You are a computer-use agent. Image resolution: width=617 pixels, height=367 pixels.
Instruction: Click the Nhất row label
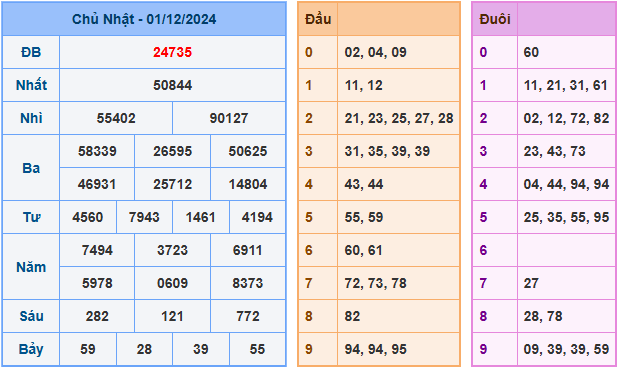[x=31, y=85]
